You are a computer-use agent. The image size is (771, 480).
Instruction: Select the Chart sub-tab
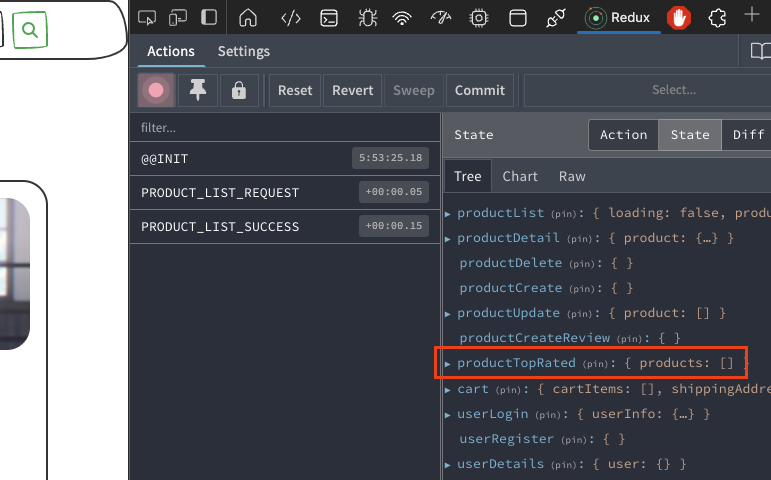tap(520, 176)
